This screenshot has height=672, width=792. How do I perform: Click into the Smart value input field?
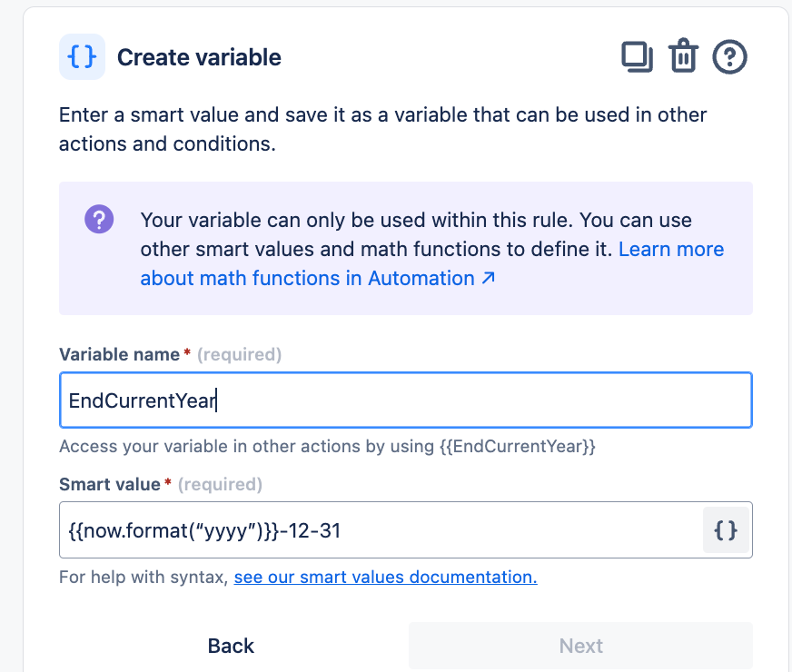[x=381, y=530]
